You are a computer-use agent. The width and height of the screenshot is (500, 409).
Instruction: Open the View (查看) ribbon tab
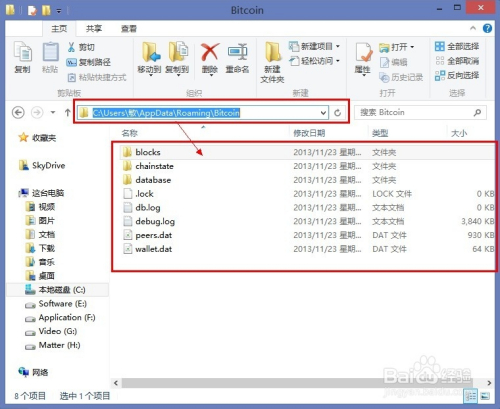point(128,29)
